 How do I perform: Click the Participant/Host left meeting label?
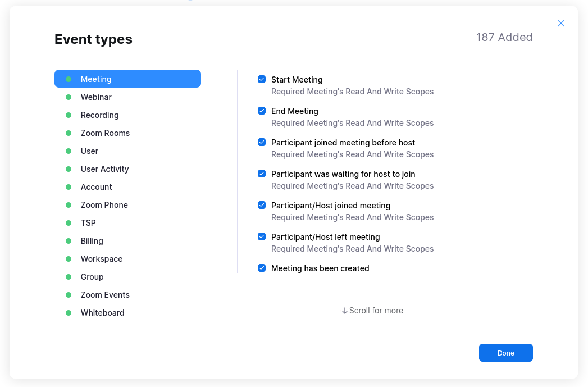[326, 237]
